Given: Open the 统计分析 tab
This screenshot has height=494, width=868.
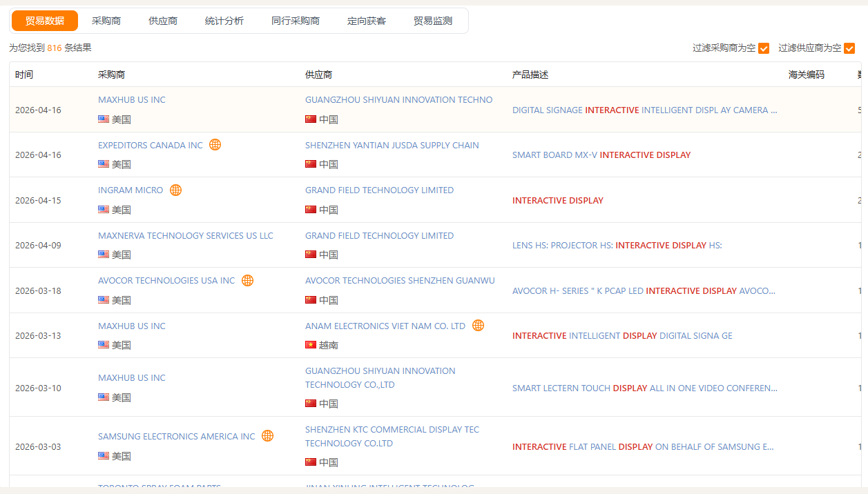Looking at the screenshot, I should coord(224,21).
